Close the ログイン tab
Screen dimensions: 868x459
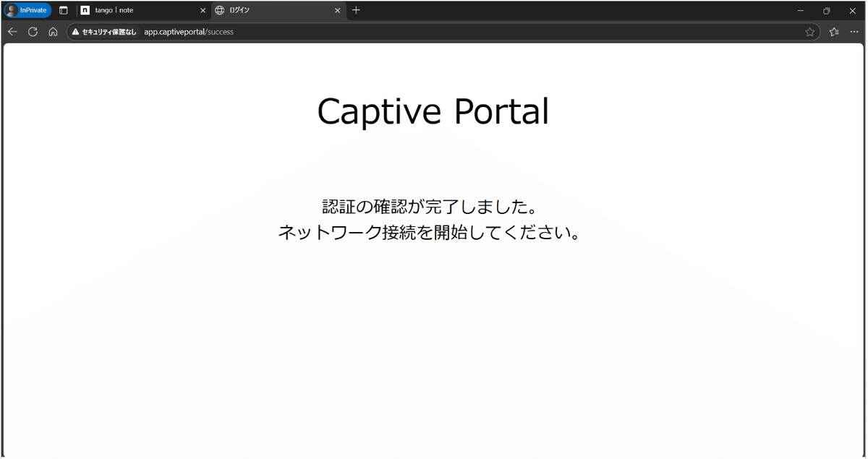[337, 10]
